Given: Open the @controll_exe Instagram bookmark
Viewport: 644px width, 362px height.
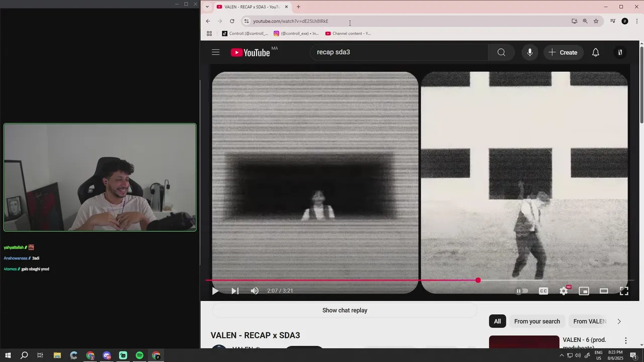Looking at the screenshot, I should point(296,34).
